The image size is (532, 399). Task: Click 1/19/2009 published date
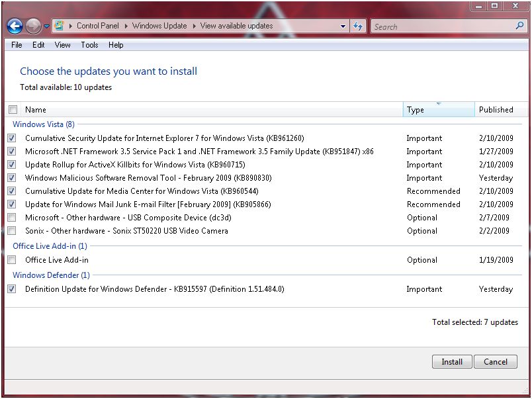coord(496,260)
